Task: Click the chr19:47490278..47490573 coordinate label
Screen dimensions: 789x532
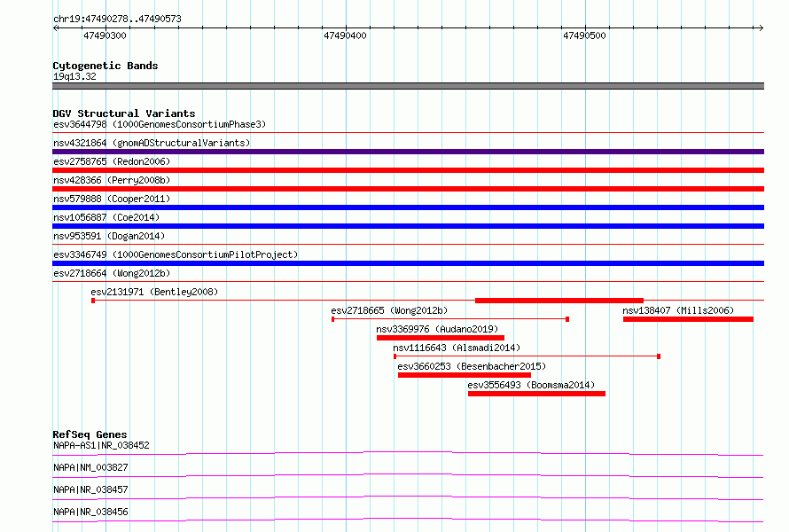Action: [117, 19]
